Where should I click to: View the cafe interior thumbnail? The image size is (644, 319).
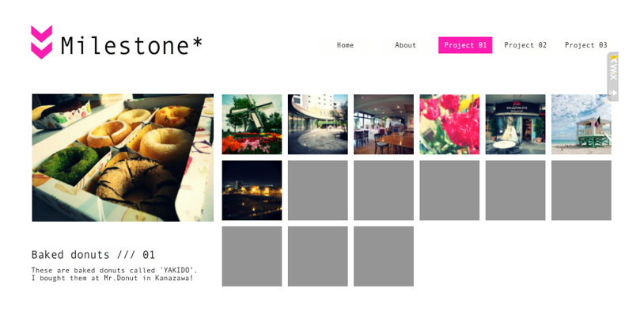point(384,124)
